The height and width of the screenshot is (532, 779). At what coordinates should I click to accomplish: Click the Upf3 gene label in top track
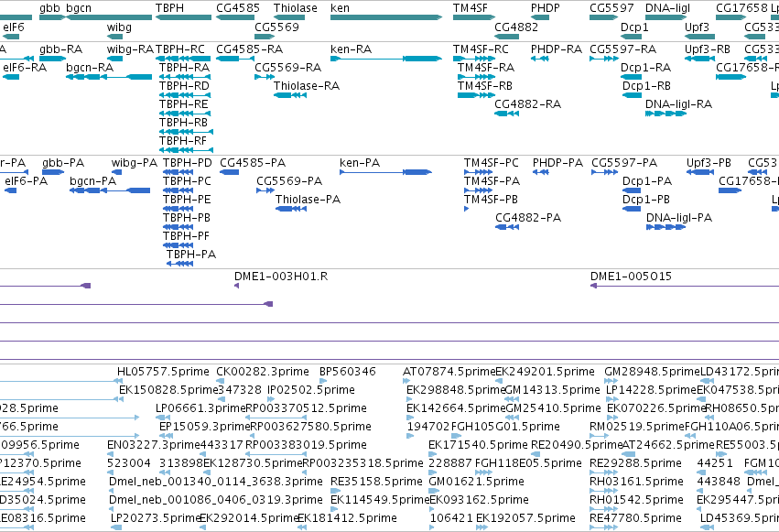[697, 27]
